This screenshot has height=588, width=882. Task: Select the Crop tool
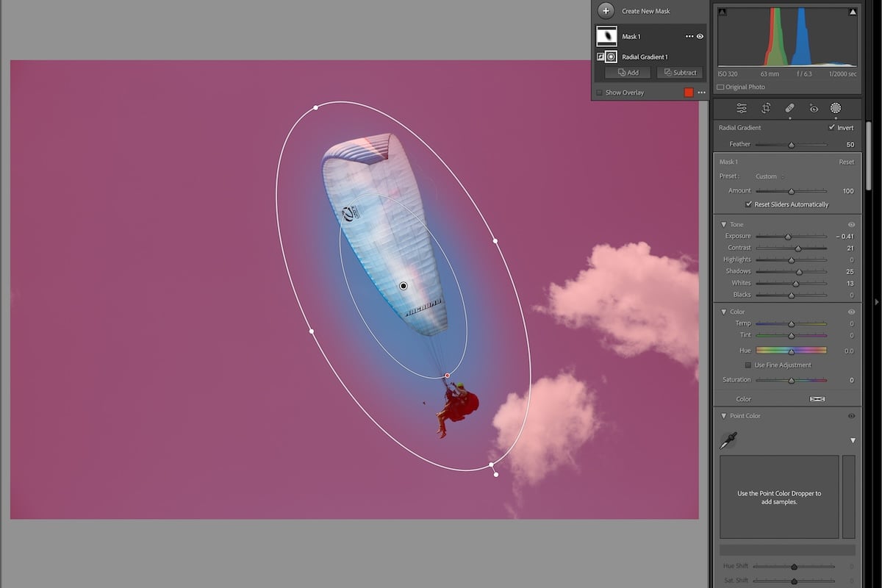pyautogui.click(x=765, y=108)
